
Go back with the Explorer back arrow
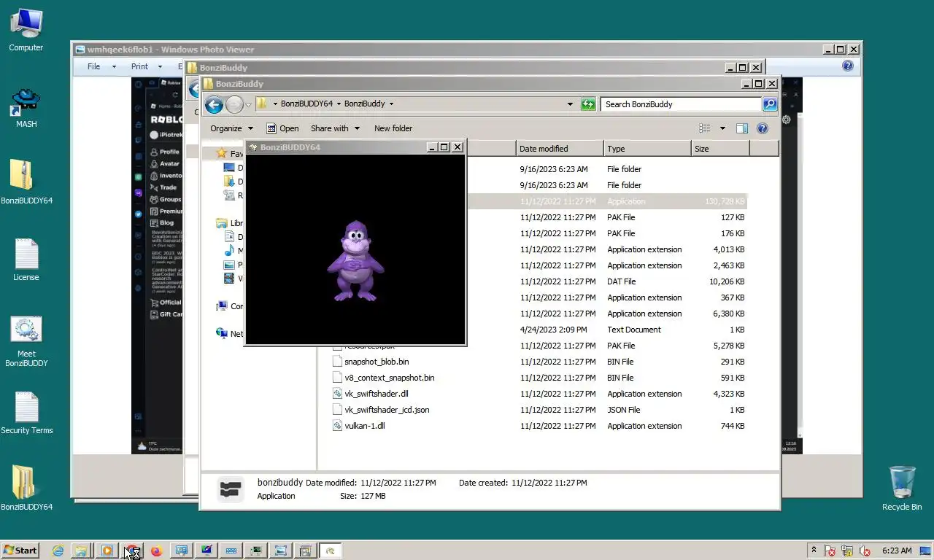click(214, 104)
